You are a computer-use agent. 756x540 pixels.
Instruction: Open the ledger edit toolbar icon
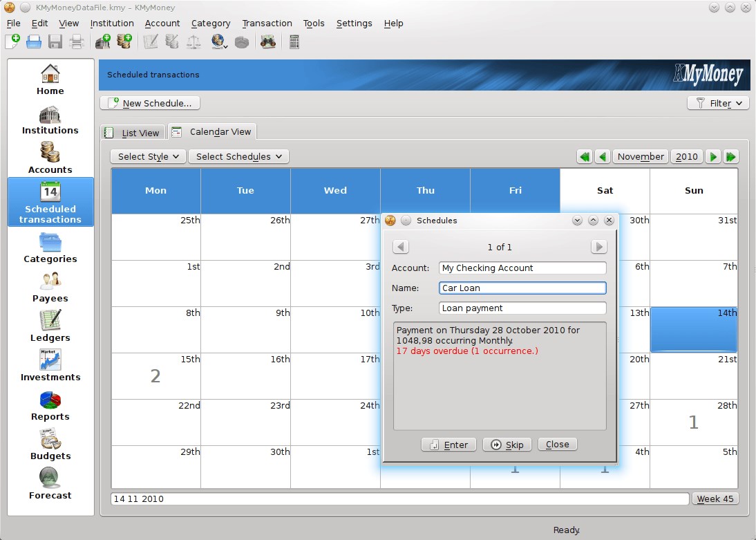pyautogui.click(x=151, y=42)
